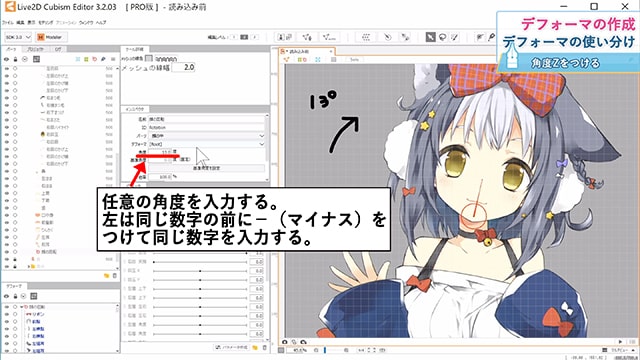The width and height of the screenshot is (640, 360).
Task: Click the trash icon in parameter panel footer
Action: click(x=264, y=347)
